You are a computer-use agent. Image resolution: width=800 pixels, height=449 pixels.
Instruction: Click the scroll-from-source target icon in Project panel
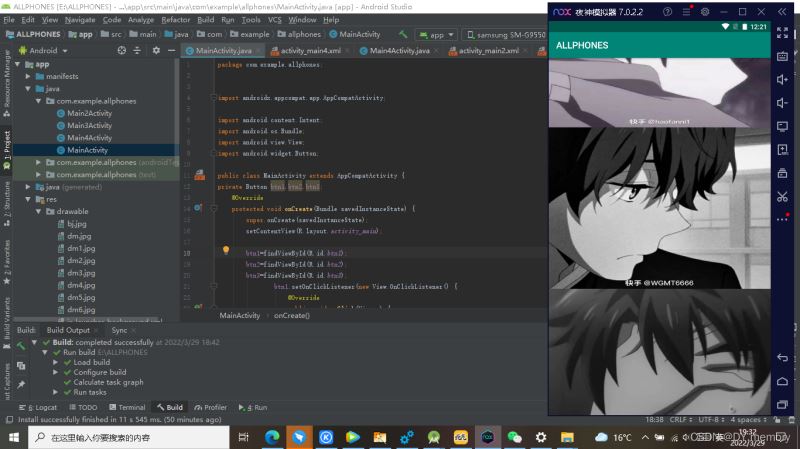pos(121,50)
